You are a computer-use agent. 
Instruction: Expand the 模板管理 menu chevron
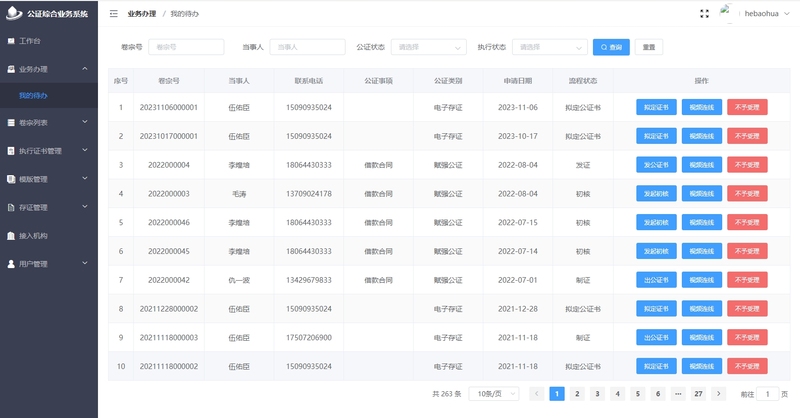click(x=85, y=179)
